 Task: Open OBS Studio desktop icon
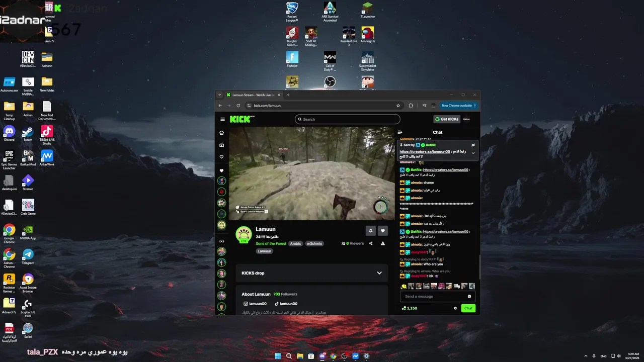[x=330, y=81]
